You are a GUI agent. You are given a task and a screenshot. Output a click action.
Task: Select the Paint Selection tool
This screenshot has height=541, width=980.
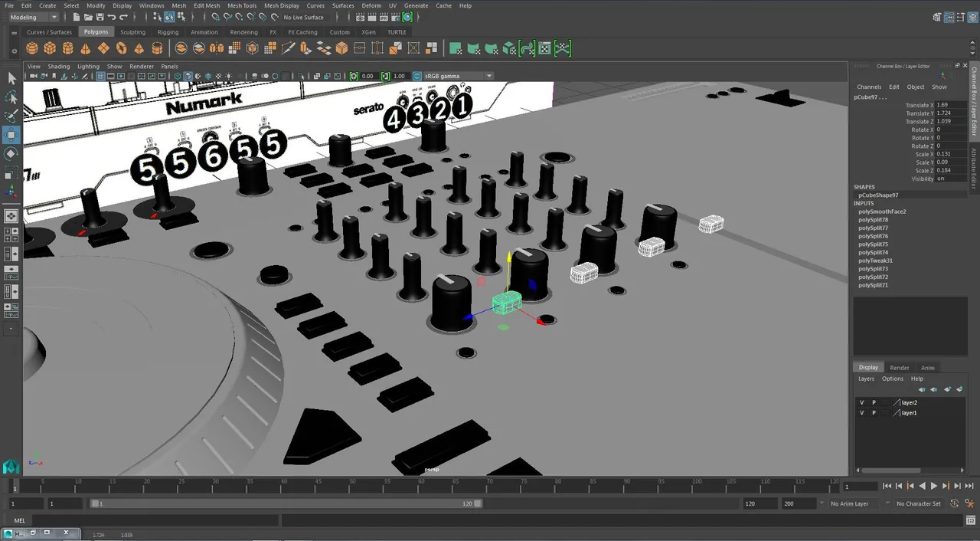coord(11,116)
